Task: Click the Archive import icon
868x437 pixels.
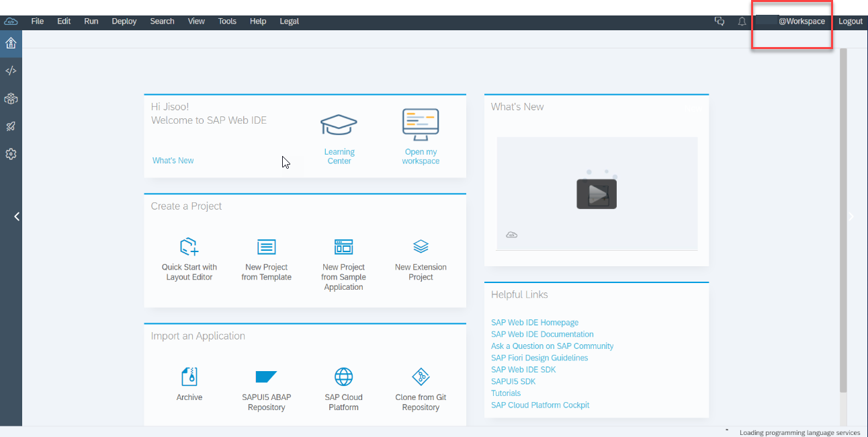Action: [189, 376]
